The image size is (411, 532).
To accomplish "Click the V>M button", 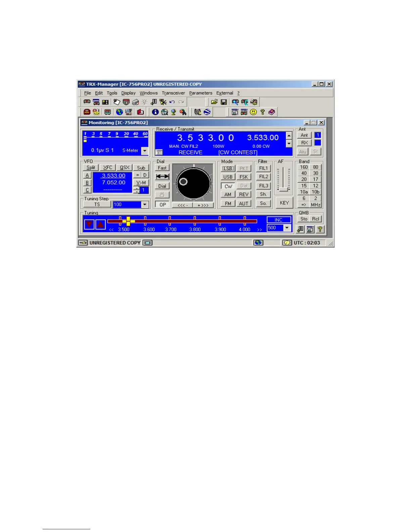I will tap(141, 183).
